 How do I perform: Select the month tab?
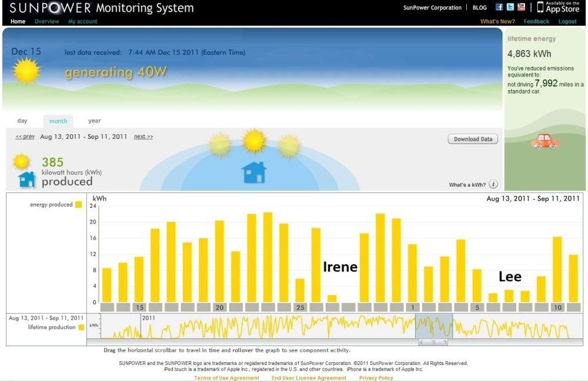[58, 121]
